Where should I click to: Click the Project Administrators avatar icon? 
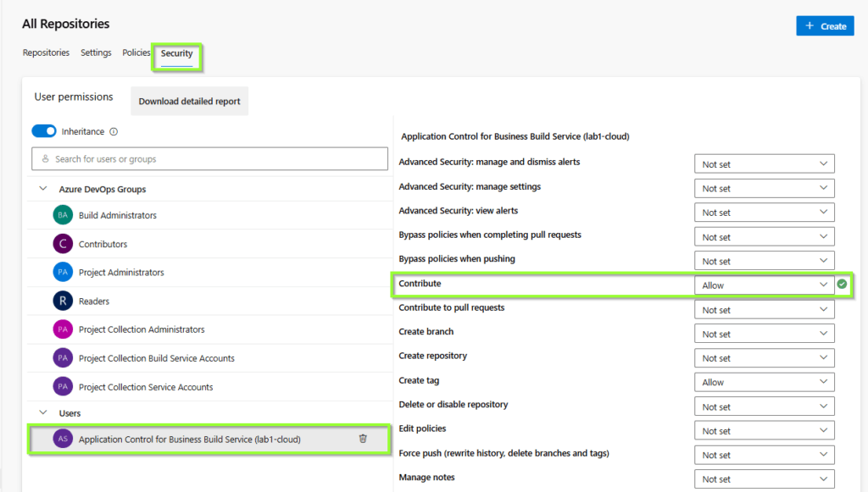pos(62,273)
